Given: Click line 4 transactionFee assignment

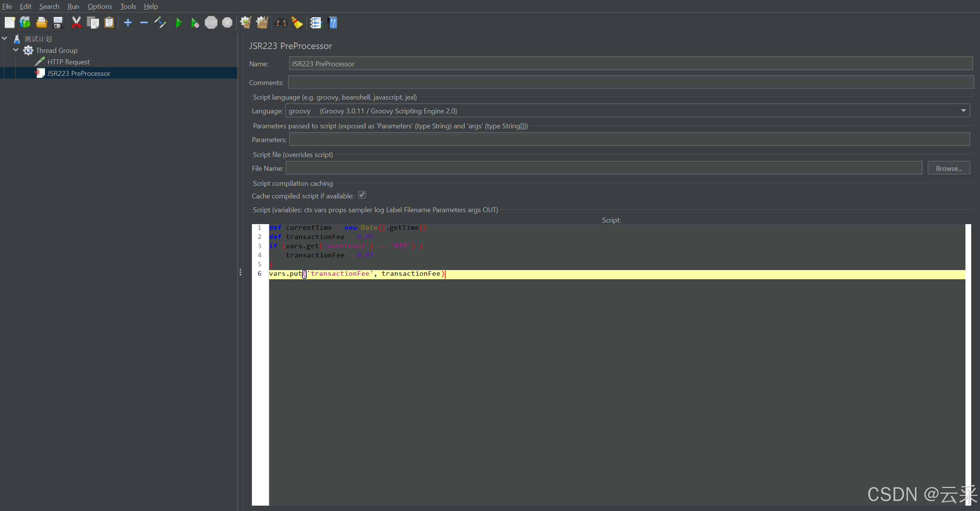Looking at the screenshot, I should tap(330, 255).
